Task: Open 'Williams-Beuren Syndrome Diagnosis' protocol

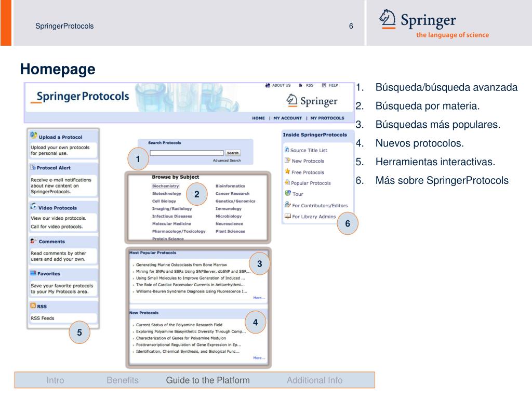Action: [191, 291]
